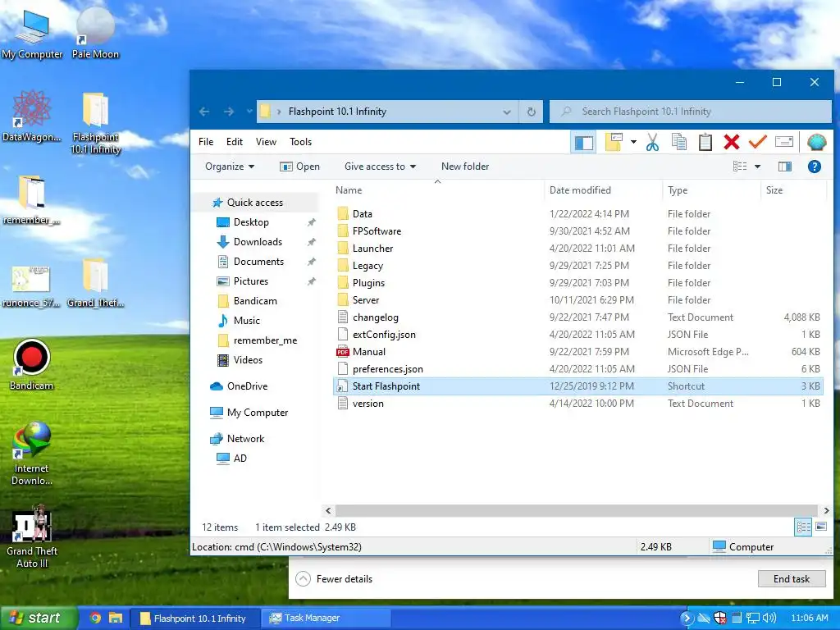The height and width of the screenshot is (630, 840).
Task: Open the File menu
Action: (206, 142)
